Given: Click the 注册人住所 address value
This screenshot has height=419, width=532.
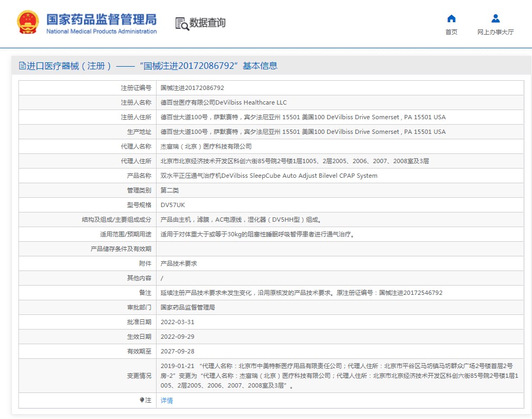Looking at the screenshot, I should (303, 117).
